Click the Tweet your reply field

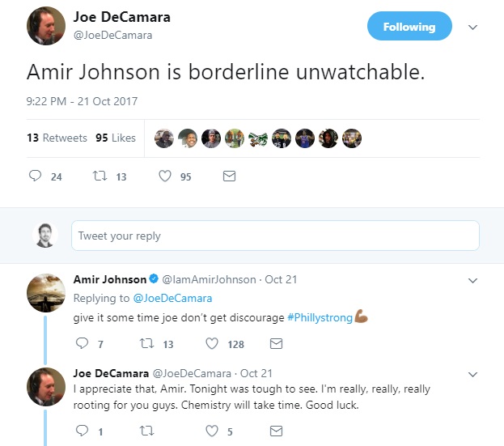[x=275, y=236]
